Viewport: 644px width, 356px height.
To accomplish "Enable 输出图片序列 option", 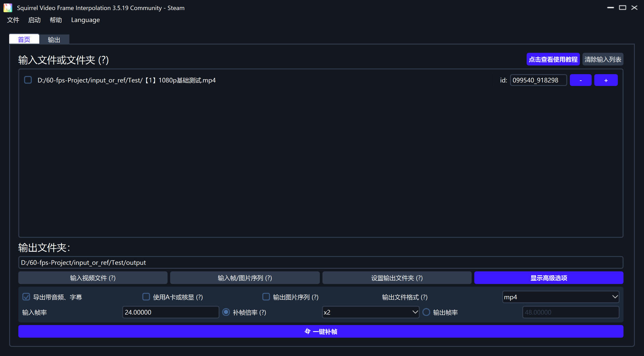I will coord(266,297).
